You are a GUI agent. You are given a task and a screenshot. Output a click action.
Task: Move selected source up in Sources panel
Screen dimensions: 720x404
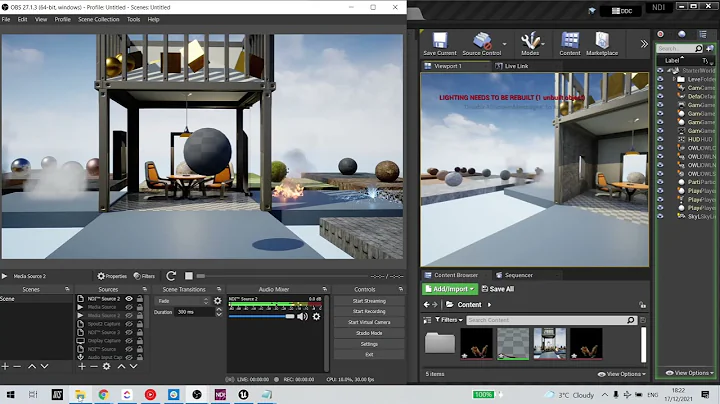[x=121, y=366]
